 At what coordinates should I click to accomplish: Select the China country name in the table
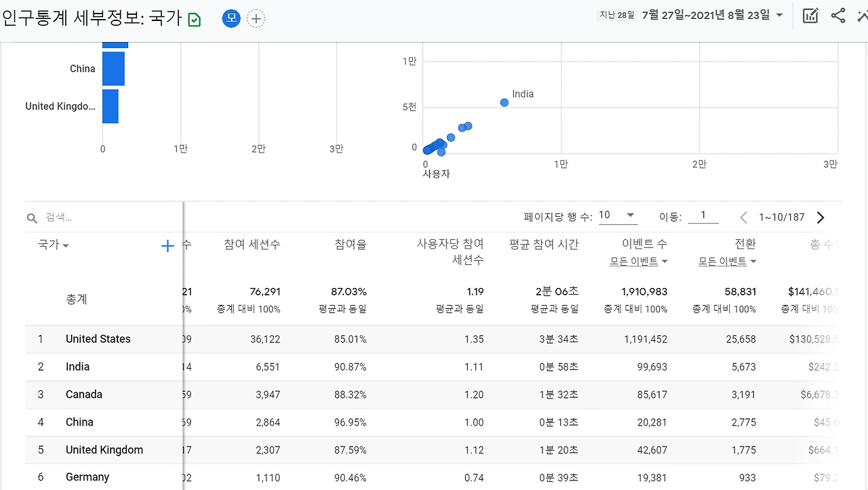point(79,422)
